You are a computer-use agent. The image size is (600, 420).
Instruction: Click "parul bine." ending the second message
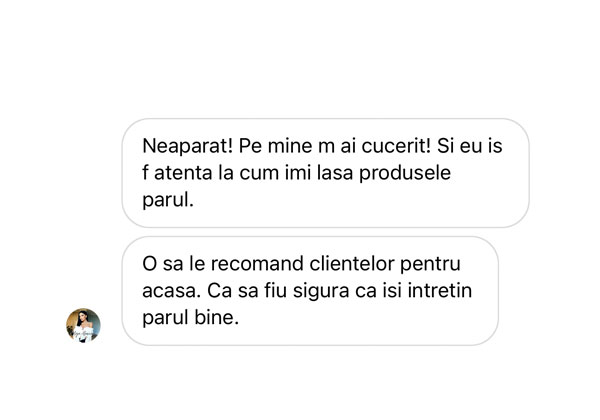[192, 321]
